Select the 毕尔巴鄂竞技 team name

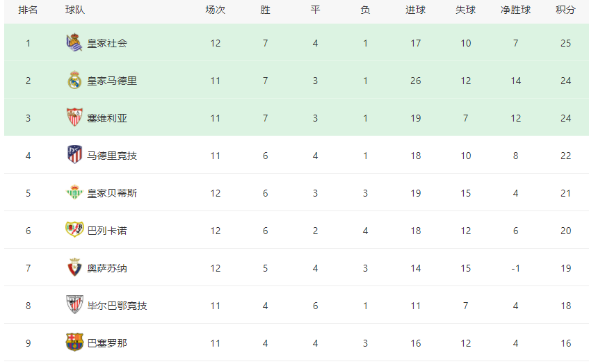coord(117,306)
